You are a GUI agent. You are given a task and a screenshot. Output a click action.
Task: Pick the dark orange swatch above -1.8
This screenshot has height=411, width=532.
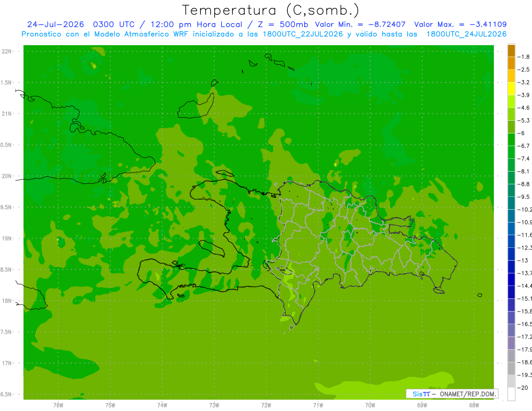pos(511,51)
